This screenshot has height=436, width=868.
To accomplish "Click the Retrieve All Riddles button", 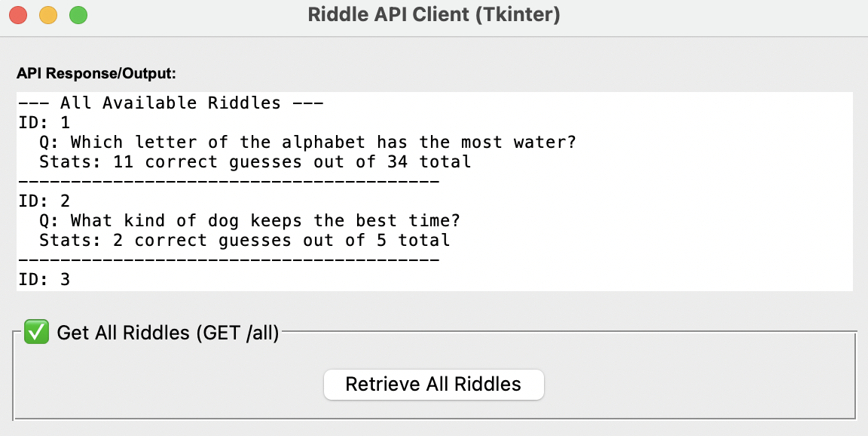I will click(433, 384).
